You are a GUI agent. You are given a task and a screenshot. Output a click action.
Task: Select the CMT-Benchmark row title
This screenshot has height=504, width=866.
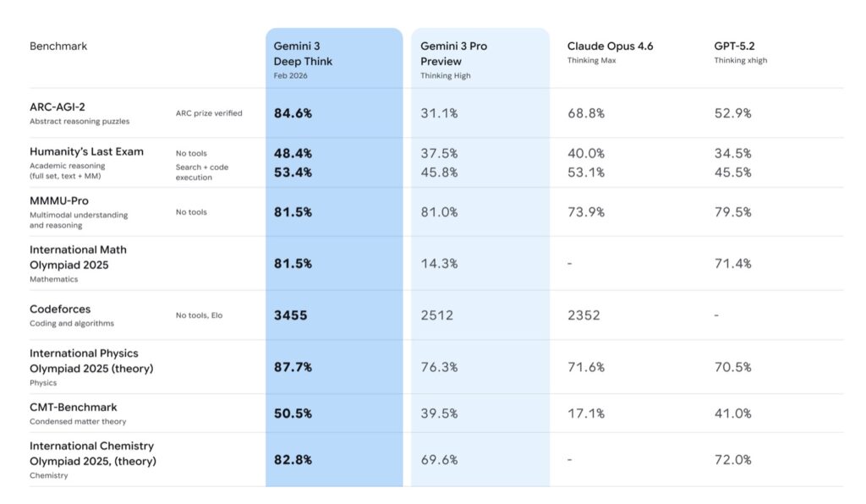click(73, 407)
